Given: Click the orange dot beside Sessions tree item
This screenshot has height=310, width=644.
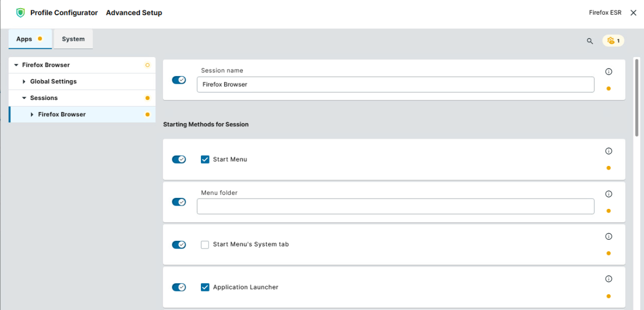Looking at the screenshot, I should (x=148, y=98).
